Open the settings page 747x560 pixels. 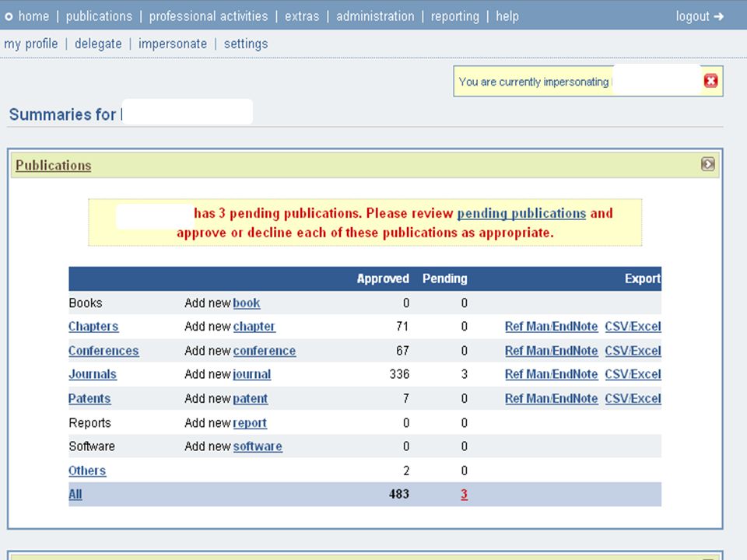click(x=246, y=44)
